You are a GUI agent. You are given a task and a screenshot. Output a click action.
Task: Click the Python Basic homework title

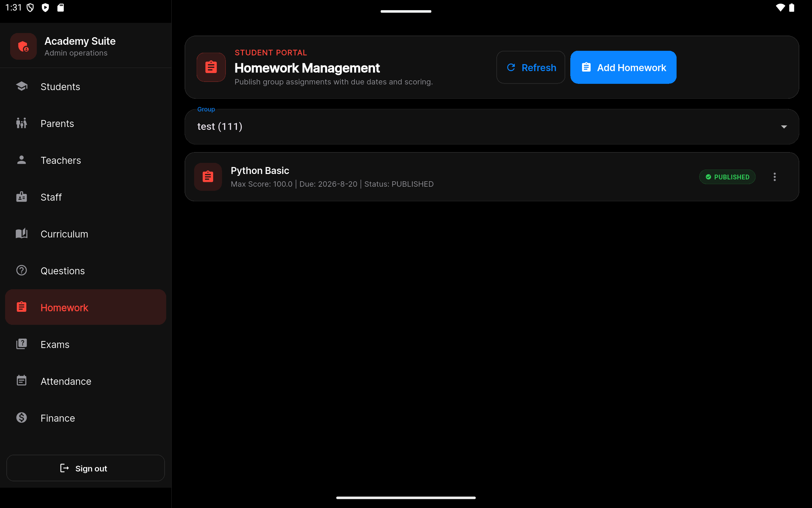[260, 170]
